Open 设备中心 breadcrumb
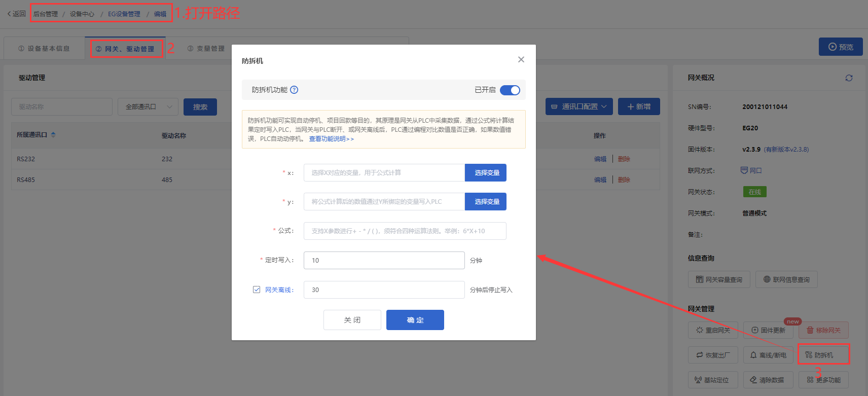This screenshot has height=396, width=868. [82, 14]
